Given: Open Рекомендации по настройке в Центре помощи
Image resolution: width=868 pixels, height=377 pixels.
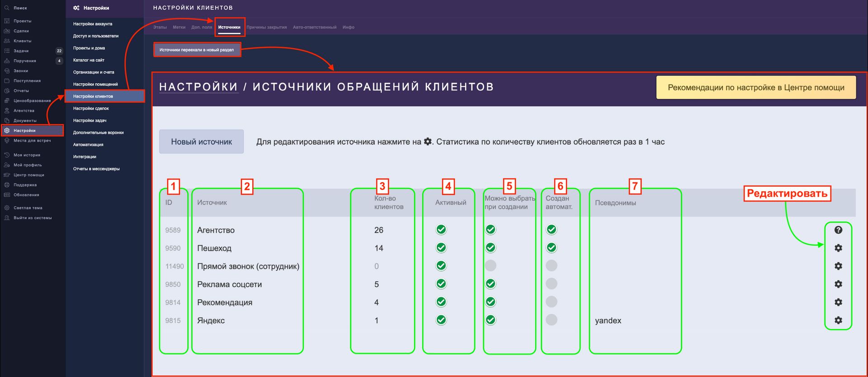Looking at the screenshot, I should [x=756, y=87].
